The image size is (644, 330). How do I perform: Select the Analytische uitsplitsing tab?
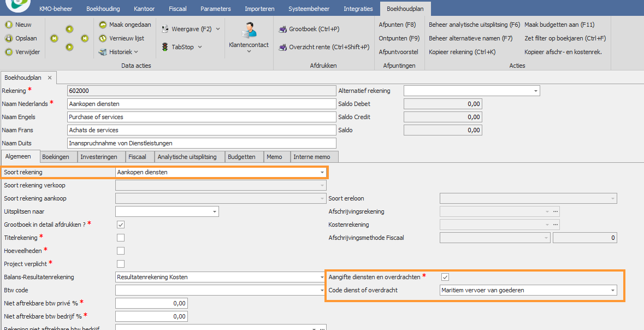[190, 157]
